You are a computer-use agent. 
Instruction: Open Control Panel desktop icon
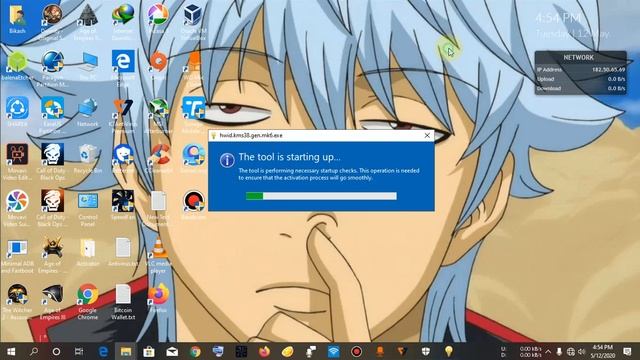(x=88, y=208)
